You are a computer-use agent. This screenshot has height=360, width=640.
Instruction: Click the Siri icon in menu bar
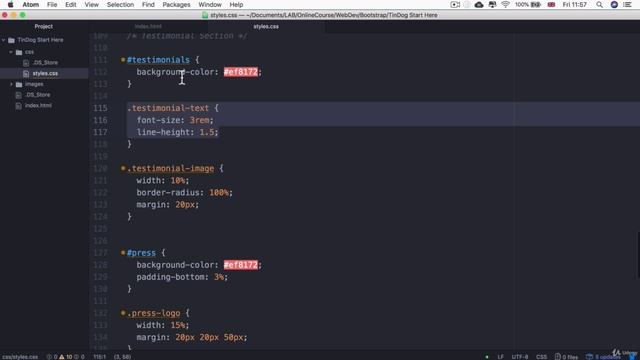click(614, 4)
